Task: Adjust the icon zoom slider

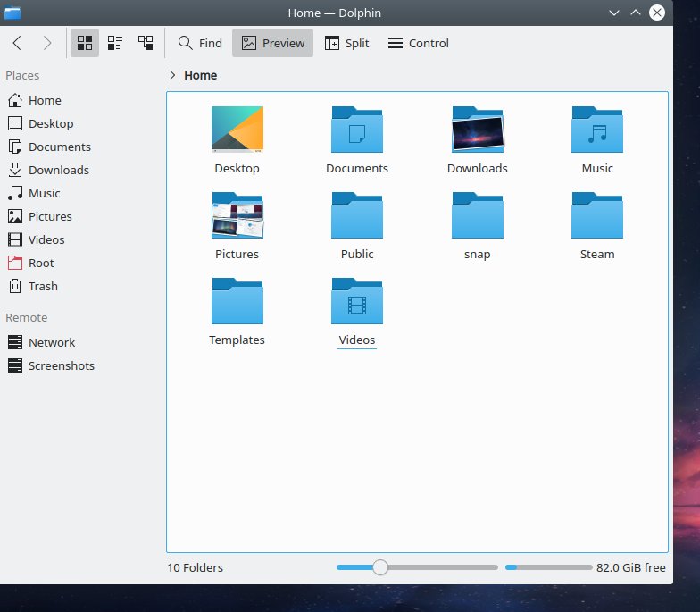Action: [380, 567]
